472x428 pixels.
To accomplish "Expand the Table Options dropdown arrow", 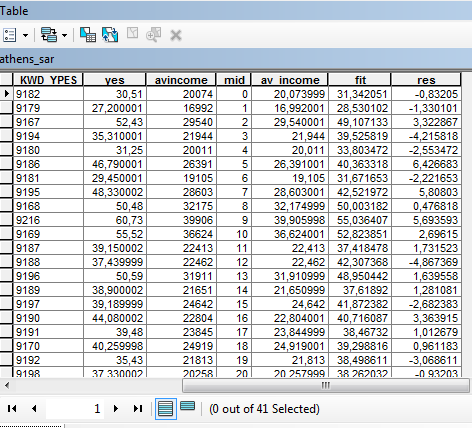I will click(25, 35).
